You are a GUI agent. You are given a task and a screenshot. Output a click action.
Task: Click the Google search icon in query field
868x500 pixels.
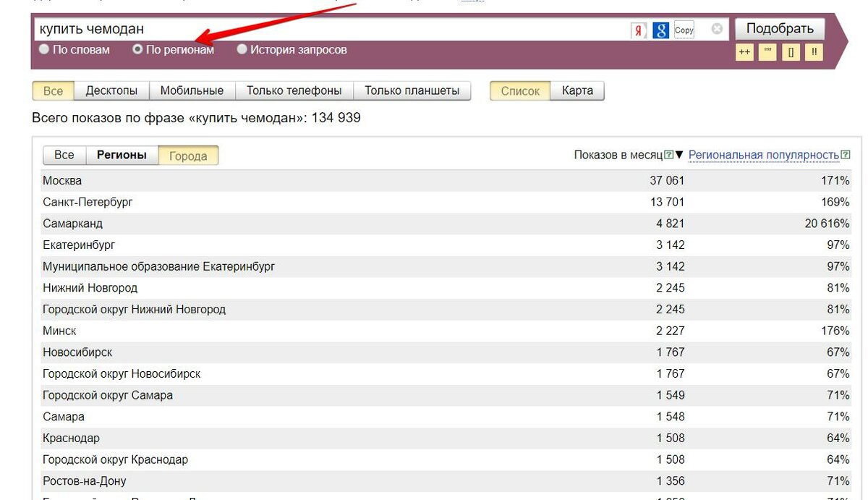(660, 30)
